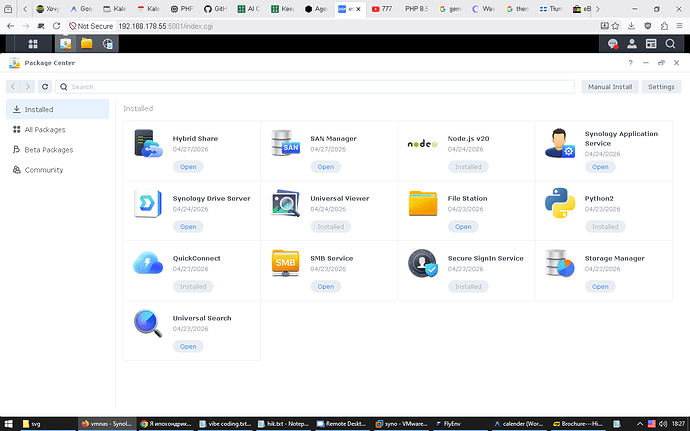Open Storage Manager via its Open button
The height and width of the screenshot is (431, 690).
pyautogui.click(x=600, y=287)
